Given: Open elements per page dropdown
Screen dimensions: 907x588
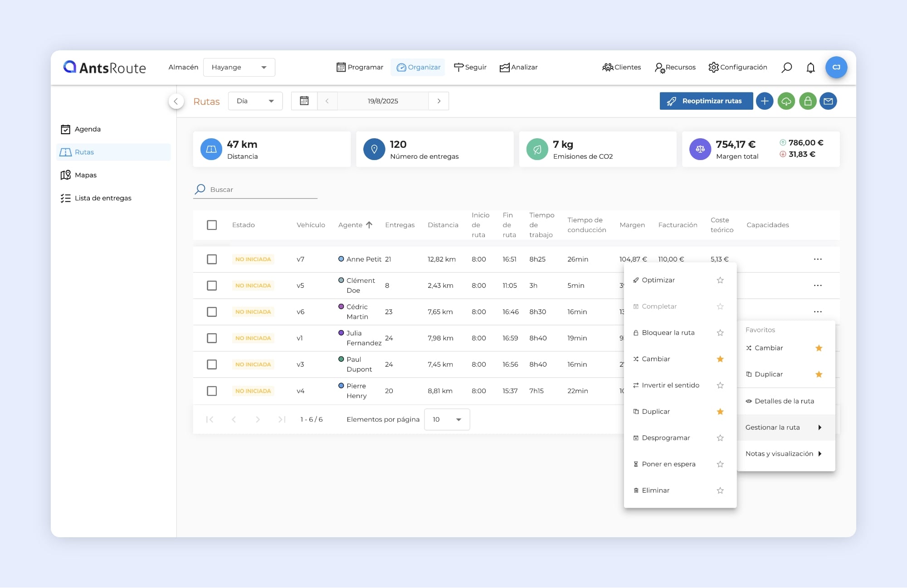Looking at the screenshot, I should tap(447, 419).
